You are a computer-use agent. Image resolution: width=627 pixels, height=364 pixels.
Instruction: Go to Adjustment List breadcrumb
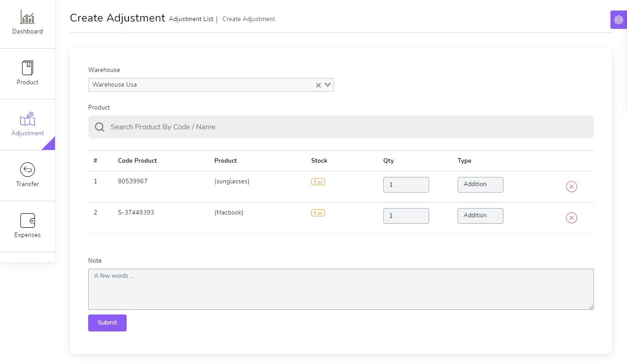click(x=191, y=19)
